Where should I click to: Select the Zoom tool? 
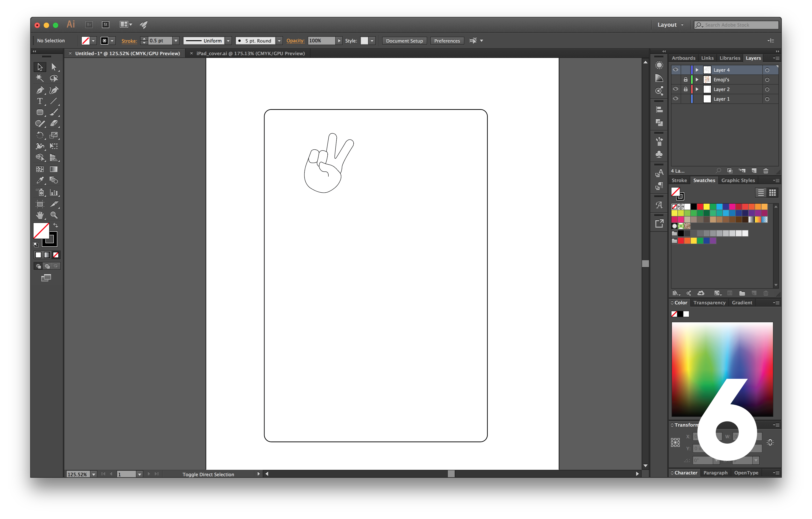pyautogui.click(x=54, y=215)
